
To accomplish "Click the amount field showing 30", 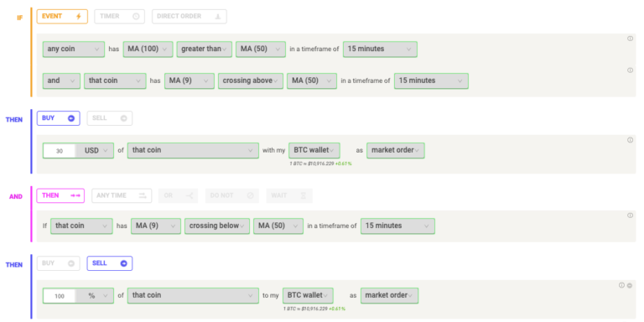I will [60, 151].
